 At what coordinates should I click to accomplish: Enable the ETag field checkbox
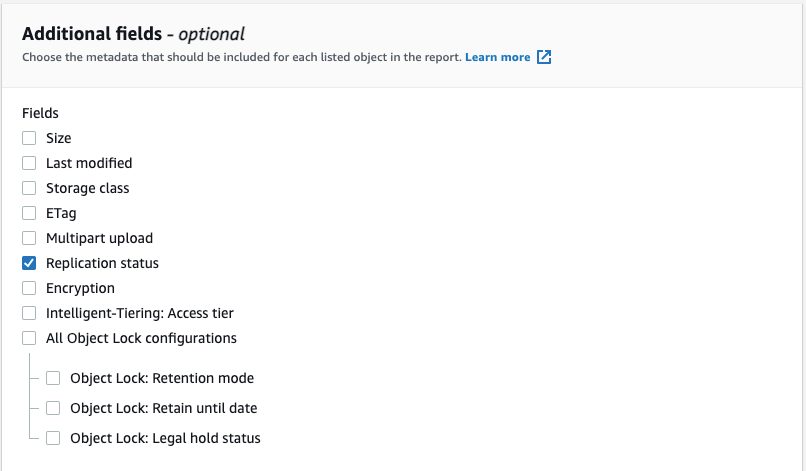(29, 213)
